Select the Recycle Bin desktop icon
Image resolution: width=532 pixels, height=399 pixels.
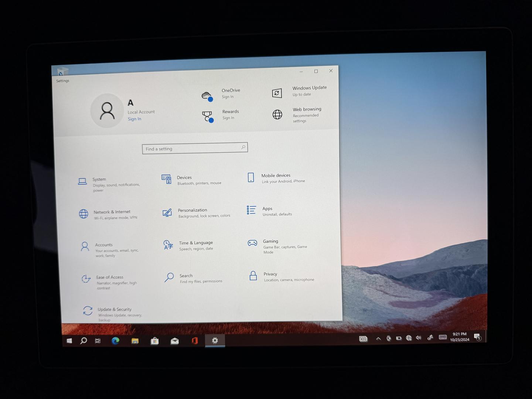point(62,72)
